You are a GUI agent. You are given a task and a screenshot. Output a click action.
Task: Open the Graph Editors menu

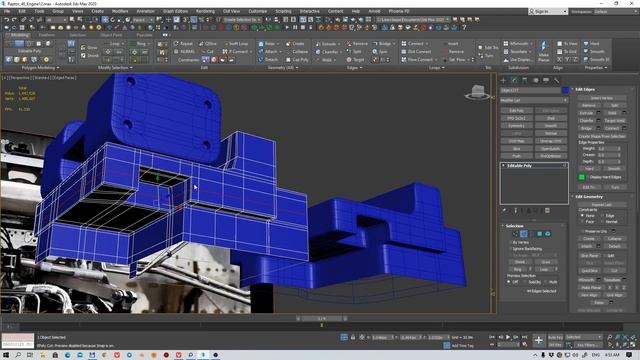click(176, 11)
